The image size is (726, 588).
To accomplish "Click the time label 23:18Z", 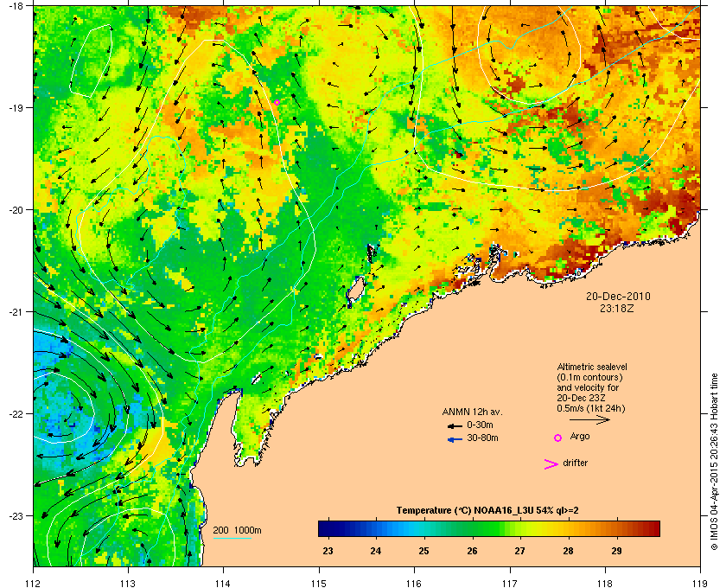I will pos(617,308).
